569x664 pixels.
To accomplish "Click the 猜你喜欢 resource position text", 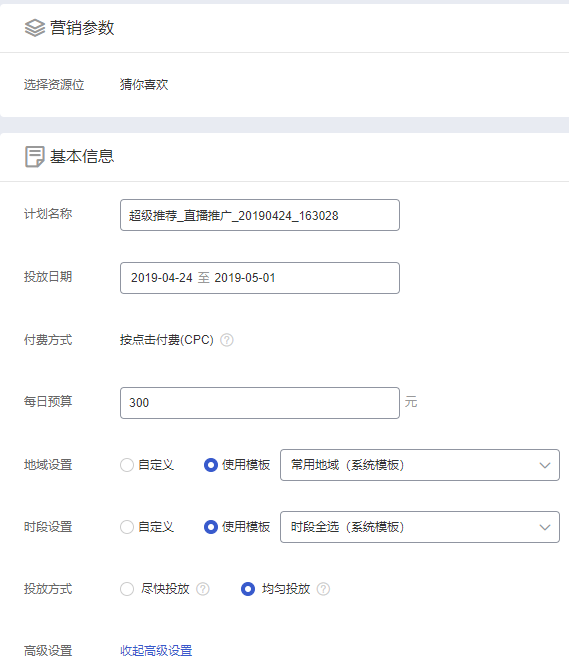I will (x=144, y=85).
